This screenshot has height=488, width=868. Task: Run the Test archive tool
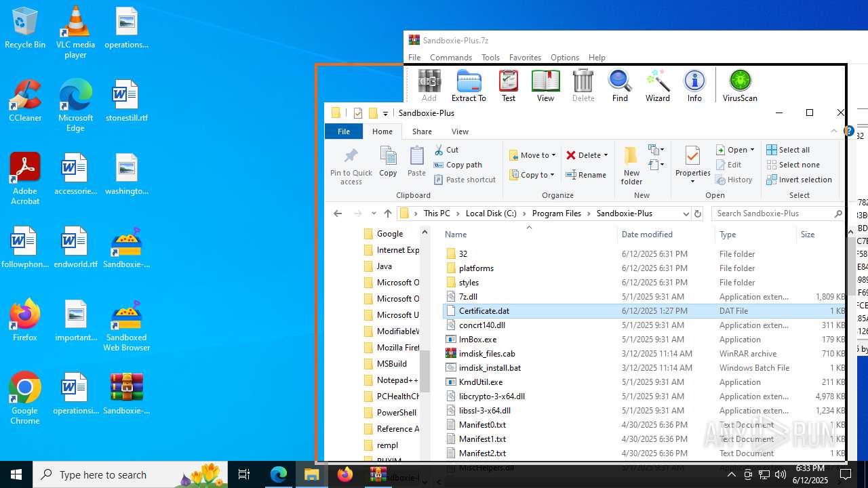click(x=509, y=85)
